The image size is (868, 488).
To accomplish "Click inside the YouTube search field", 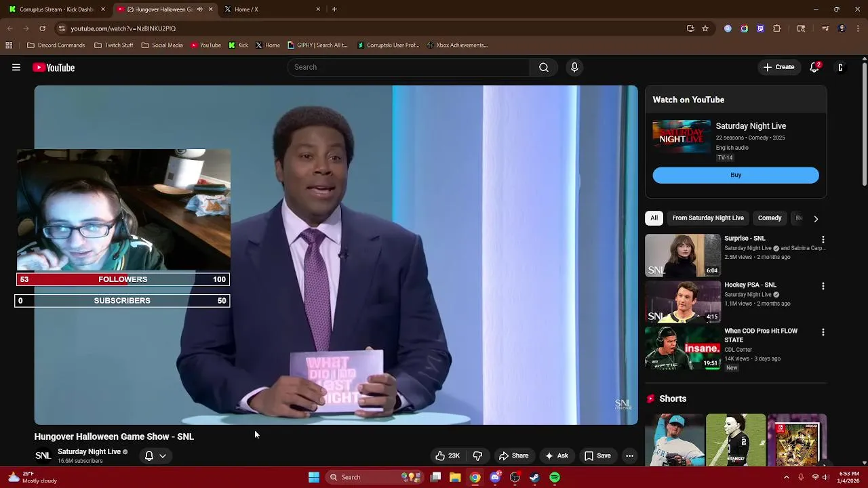I will click(409, 67).
